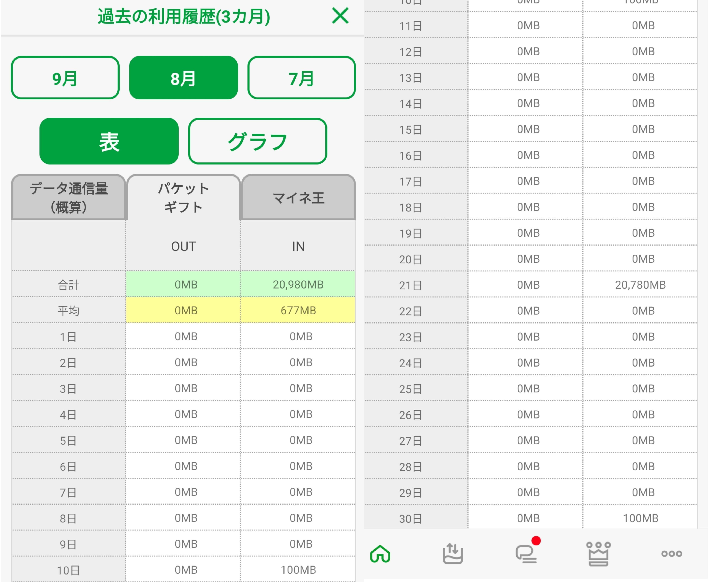Show data in 表 table view
This screenshot has height=582, width=728.
109,141
